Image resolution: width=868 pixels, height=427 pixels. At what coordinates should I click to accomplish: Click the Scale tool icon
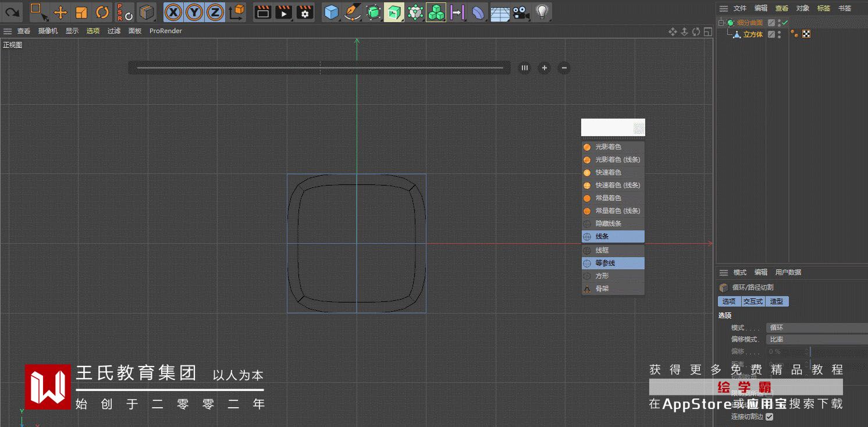point(81,12)
